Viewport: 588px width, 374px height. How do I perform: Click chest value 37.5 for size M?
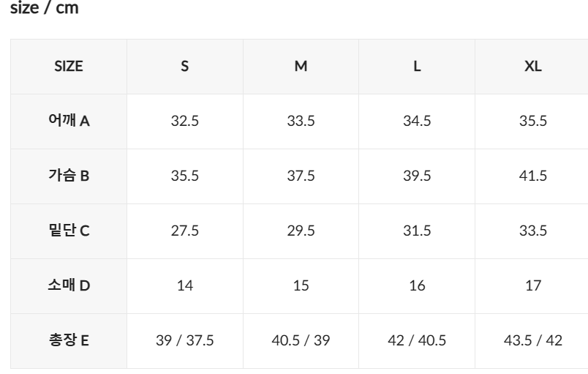click(301, 176)
